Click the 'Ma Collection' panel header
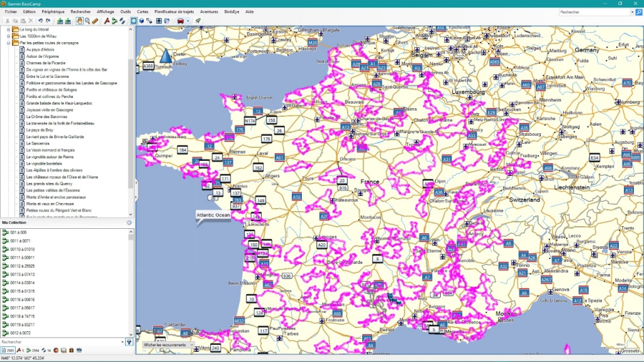Image resolution: width=644 pixels, height=362 pixels. tap(14, 222)
